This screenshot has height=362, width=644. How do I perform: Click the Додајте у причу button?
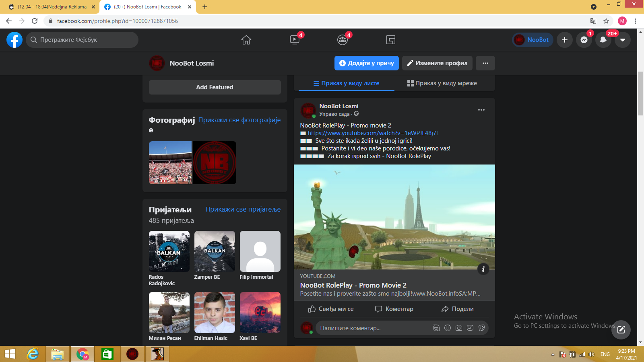pyautogui.click(x=367, y=63)
